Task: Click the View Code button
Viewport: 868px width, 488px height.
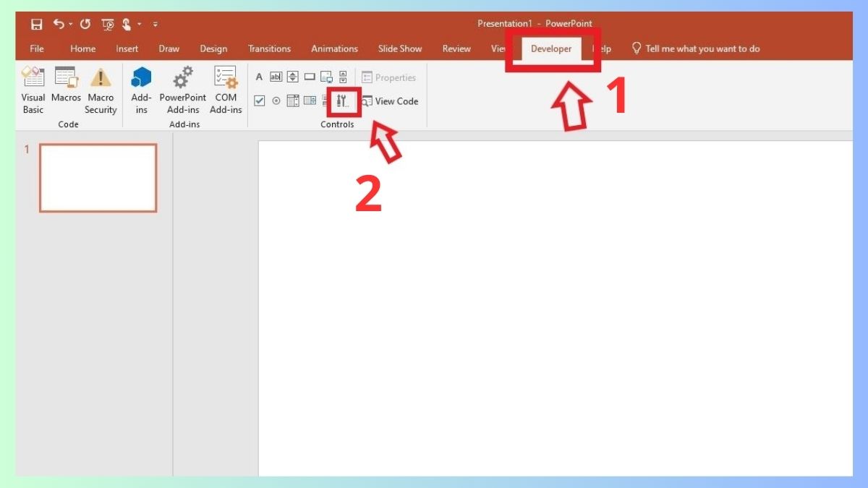Action: (390, 101)
